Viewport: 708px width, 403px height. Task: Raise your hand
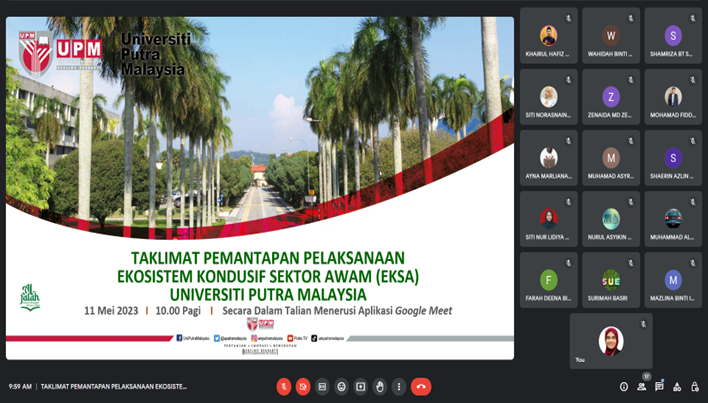(380, 387)
